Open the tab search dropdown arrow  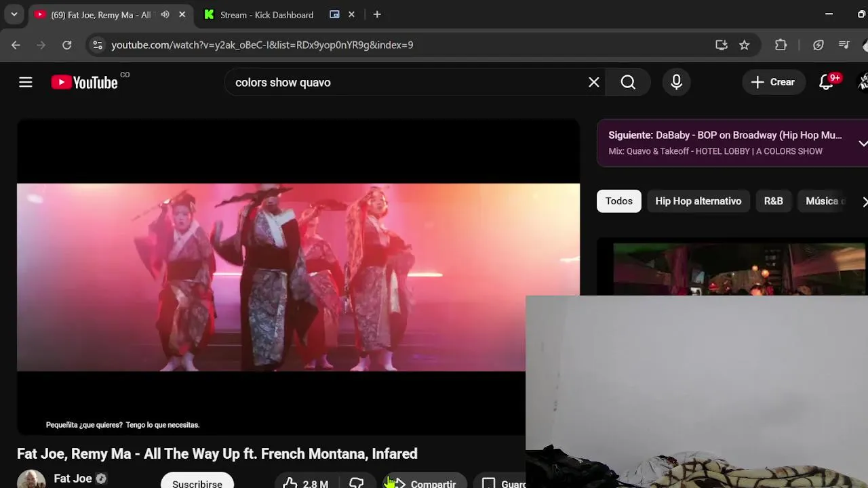(x=14, y=14)
